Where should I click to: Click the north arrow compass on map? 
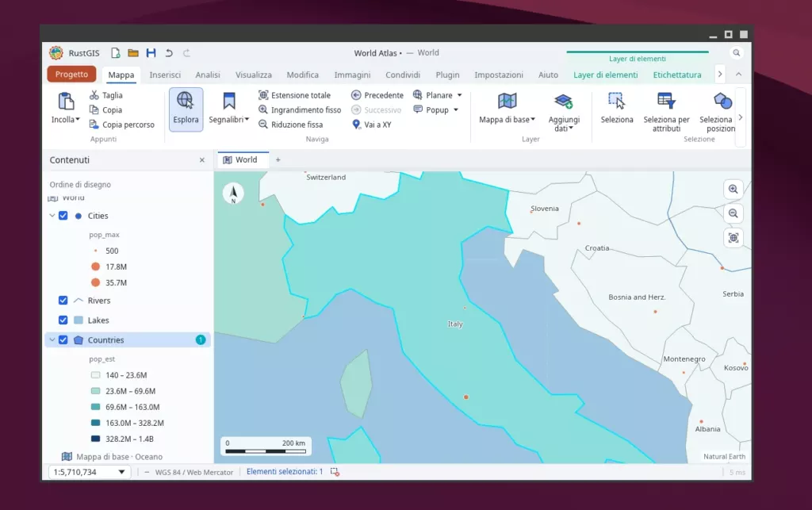point(233,193)
